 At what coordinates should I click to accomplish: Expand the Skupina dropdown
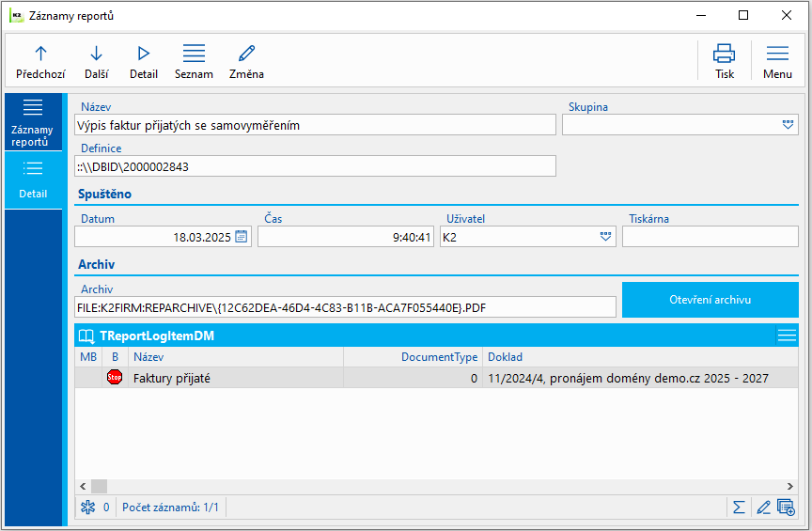(x=788, y=125)
